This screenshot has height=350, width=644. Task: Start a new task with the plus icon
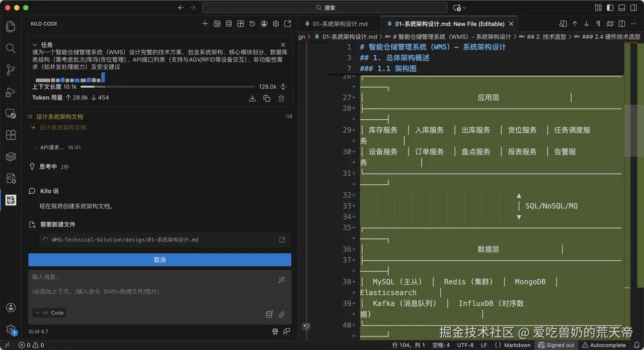[204, 24]
